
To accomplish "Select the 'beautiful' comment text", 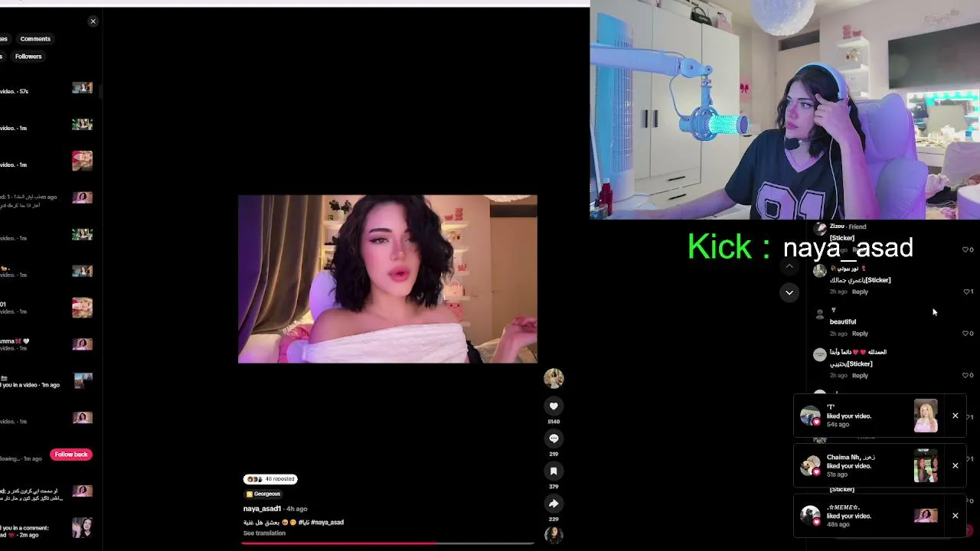I will (x=843, y=322).
